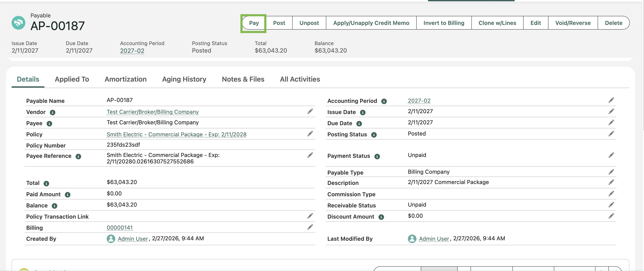Click the Clone w/Lines button

pyautogui.click(x=497, y=23)
